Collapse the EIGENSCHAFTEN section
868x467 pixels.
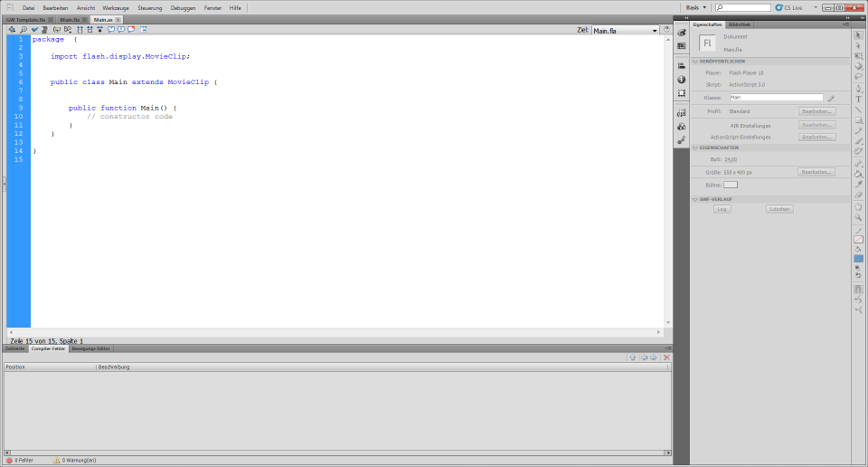pyautogui.click(x=694, y=148)
